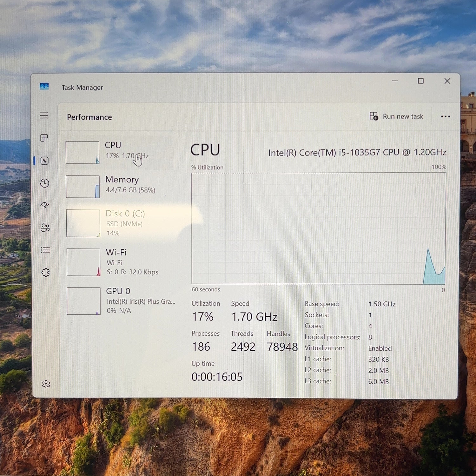Click the Memory usage text 4.4/7.6 GB (58%)

(130, 190)
